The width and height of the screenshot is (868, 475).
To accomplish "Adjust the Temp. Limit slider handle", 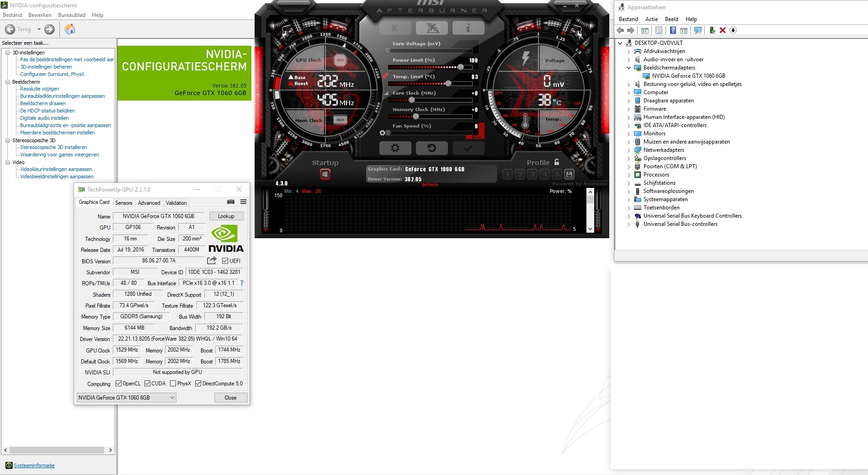I will pos(448,84).
